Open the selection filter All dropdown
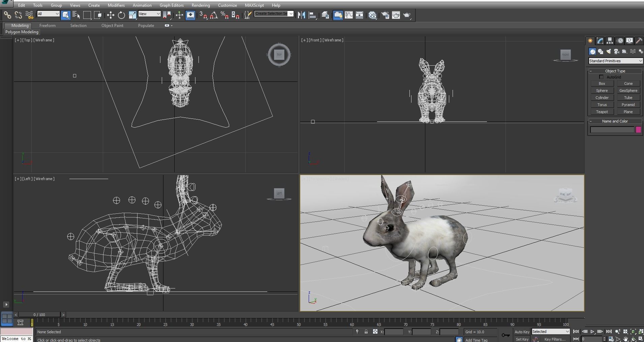This screenshot has width=644, height=342. pyautogui.click(x=48, y=14)
